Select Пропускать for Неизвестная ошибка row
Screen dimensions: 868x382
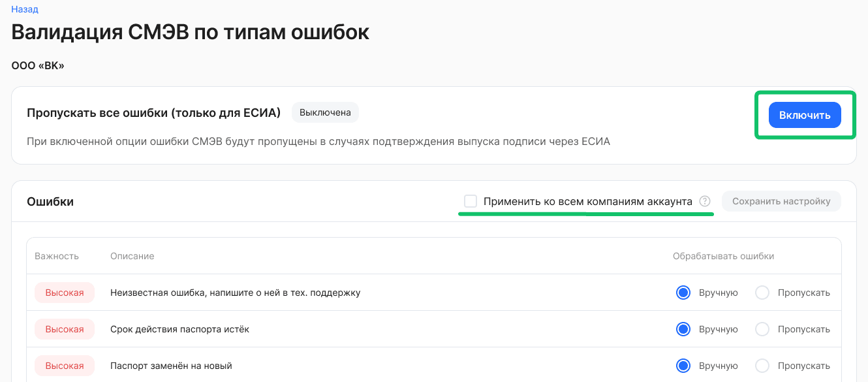click(x=762, y=293)
